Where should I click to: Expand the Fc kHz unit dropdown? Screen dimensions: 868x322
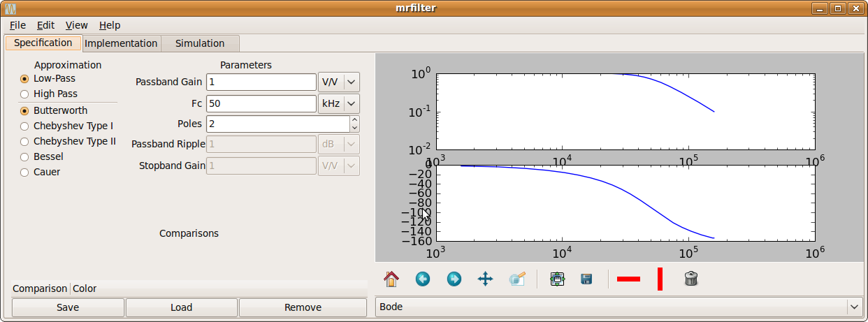click(x=339, y=104)
